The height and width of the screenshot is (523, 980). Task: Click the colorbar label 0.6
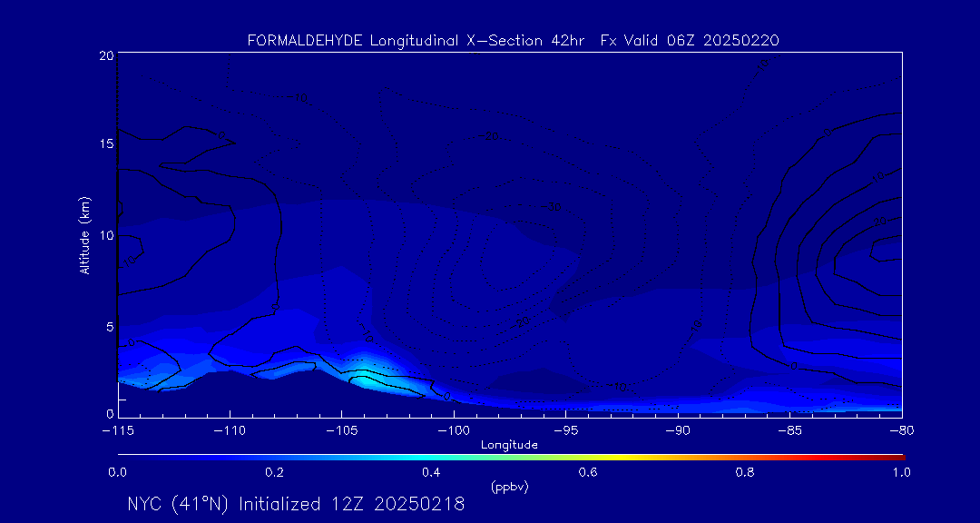click(x=588, y=473)
